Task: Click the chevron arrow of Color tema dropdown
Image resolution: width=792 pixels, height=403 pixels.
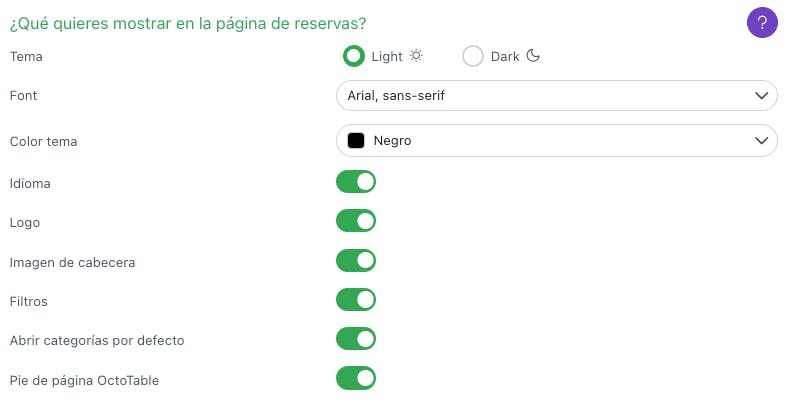Action: point(760,141)
